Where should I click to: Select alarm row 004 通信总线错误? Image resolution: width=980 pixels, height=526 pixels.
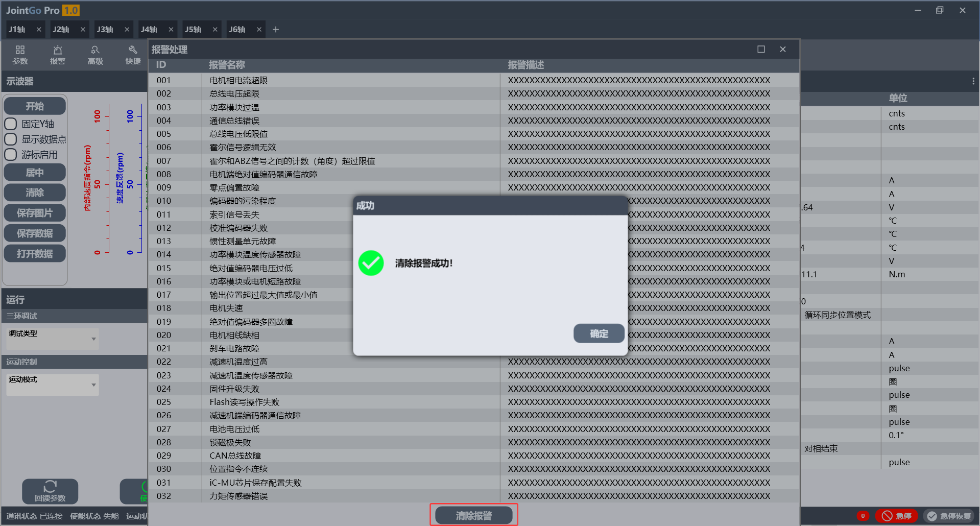click(474, 121)
